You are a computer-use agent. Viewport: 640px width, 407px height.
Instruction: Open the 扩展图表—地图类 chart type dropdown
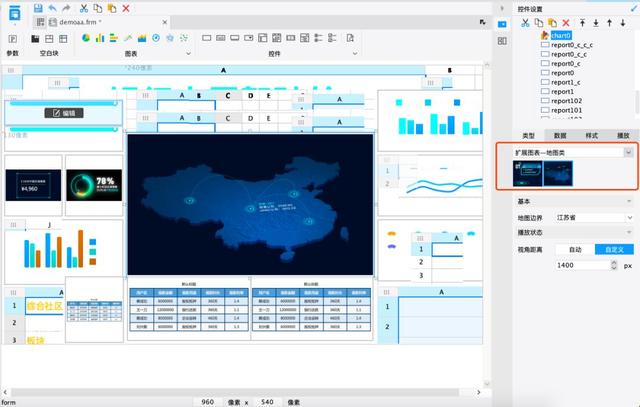(x=569, y=152)
